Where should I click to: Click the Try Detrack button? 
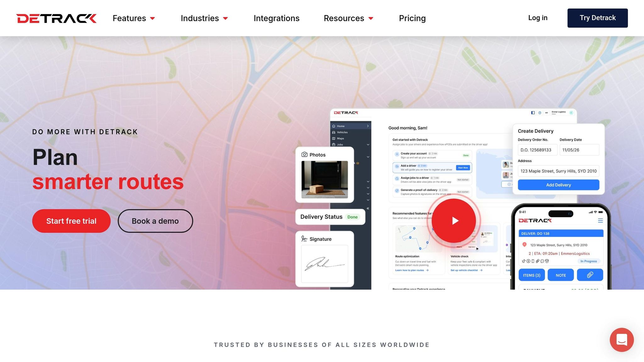click(x=597, y=18)
